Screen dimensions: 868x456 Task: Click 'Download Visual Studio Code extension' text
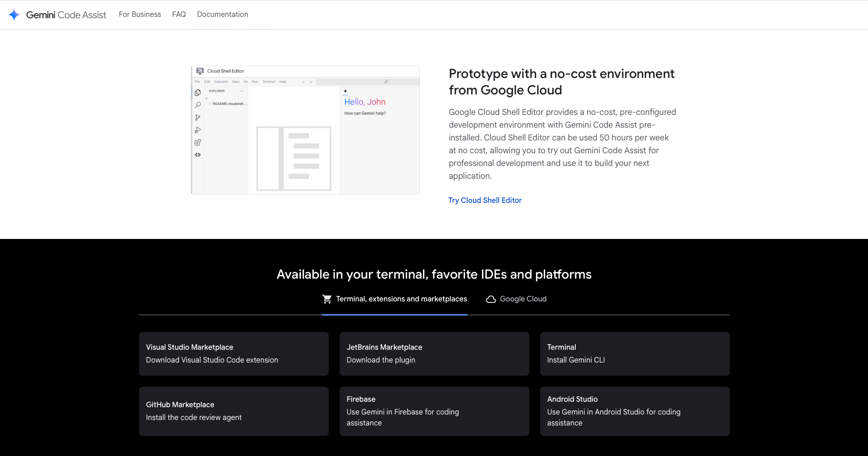(212, 360)
